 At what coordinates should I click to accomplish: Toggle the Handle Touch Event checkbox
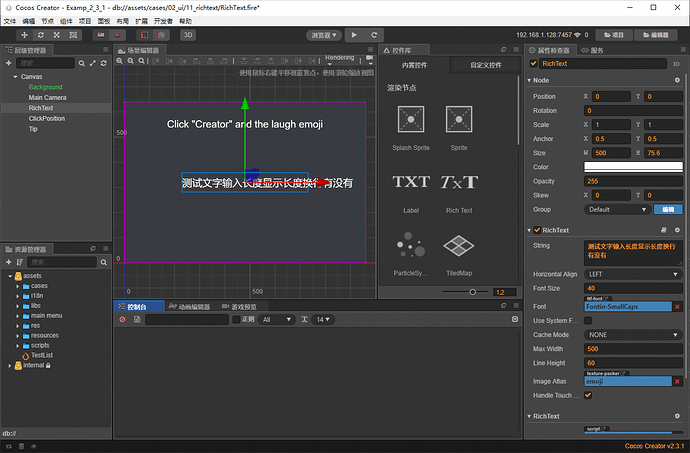[588, 395]
